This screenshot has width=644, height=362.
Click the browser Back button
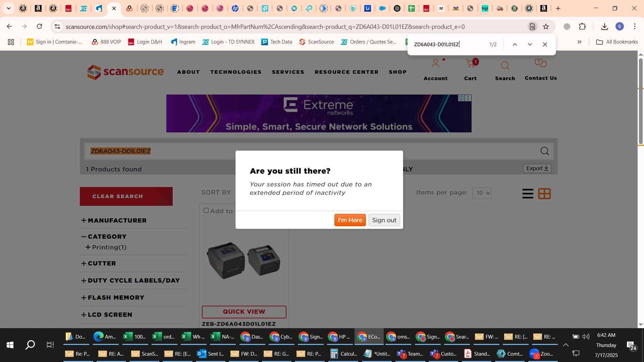tap(9, 26)
